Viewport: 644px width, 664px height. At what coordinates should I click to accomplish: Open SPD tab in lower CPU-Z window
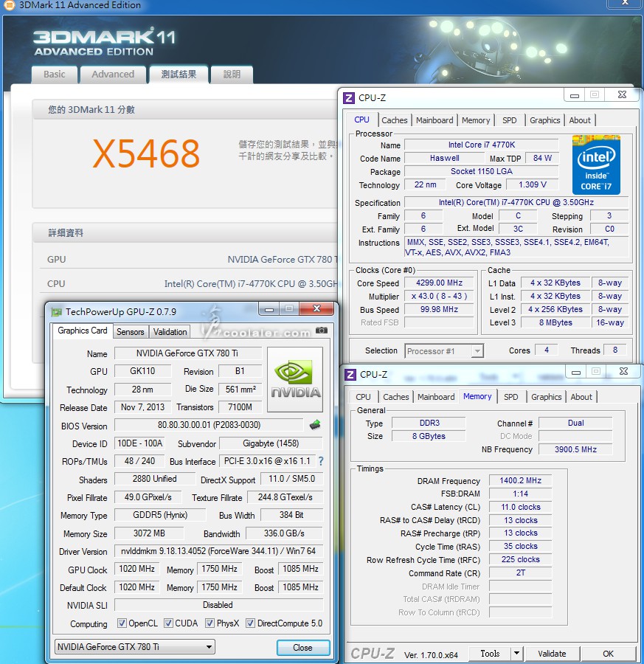[511, 397]
